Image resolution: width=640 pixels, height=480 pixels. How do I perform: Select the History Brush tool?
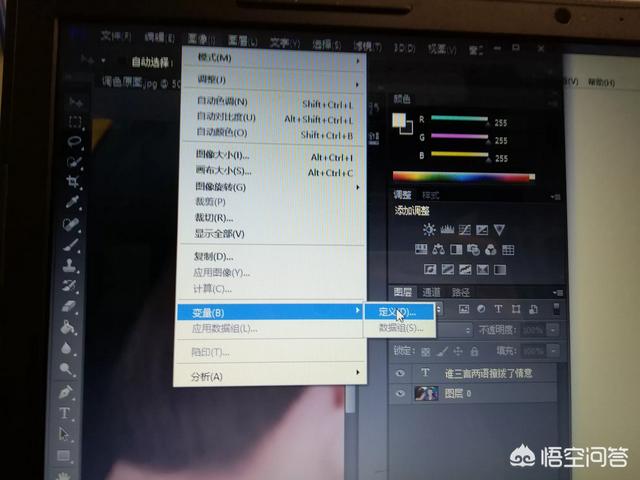(x=69, y=285)
